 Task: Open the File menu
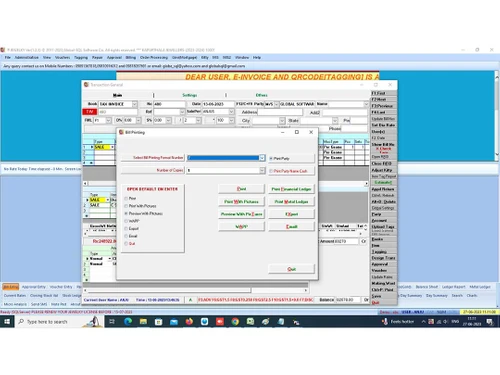tap(7, 57)
